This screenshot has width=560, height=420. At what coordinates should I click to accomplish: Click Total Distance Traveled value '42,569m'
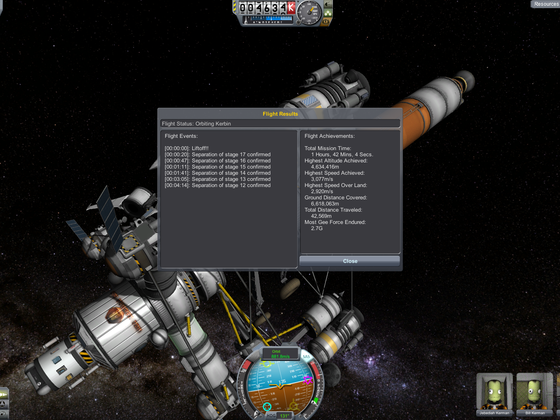(321, 216)
